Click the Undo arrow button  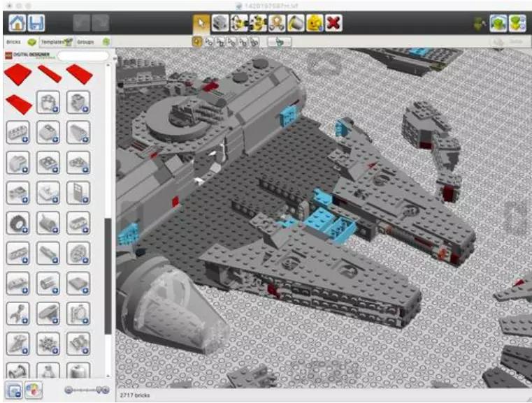[81, 23]
